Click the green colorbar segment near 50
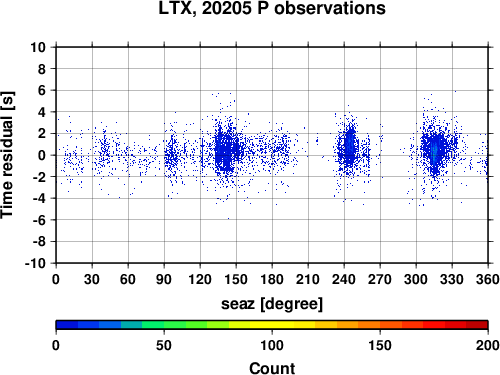This screenshot has height=375, width=500. (164, 325)
